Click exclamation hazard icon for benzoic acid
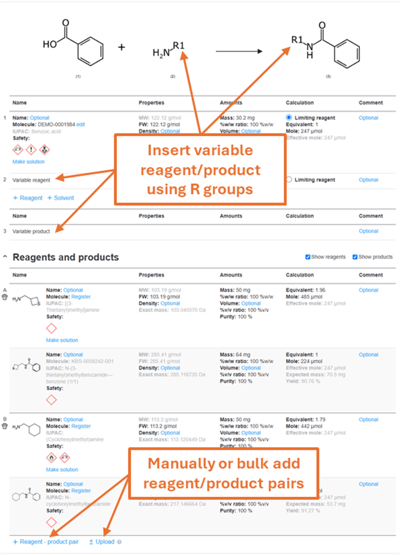400x555 pixels. (31, 150)
